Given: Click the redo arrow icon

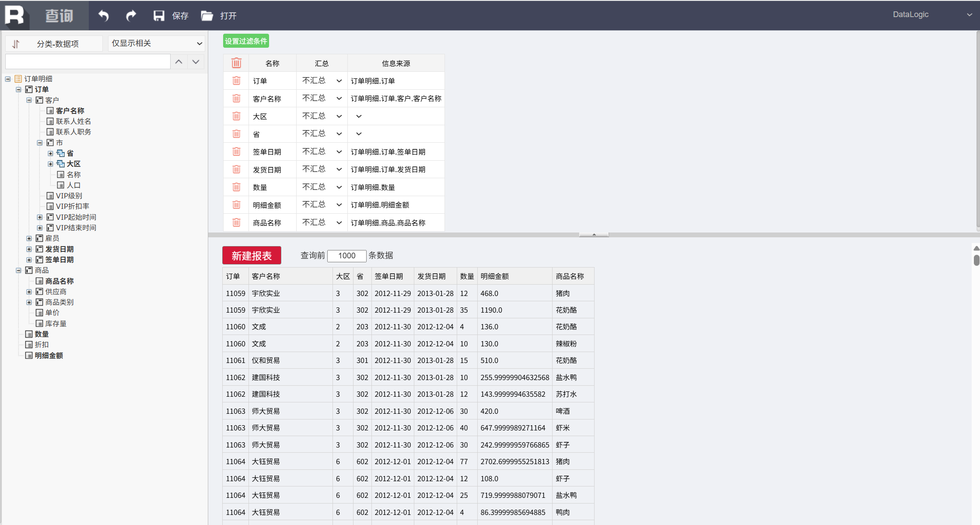Looking at the screenshot, I should 131,16.
